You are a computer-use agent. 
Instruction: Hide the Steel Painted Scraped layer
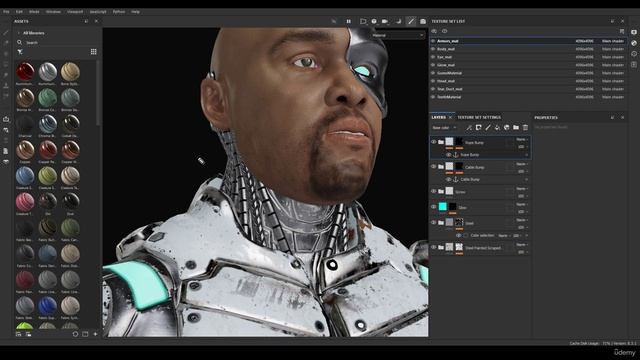433,247
